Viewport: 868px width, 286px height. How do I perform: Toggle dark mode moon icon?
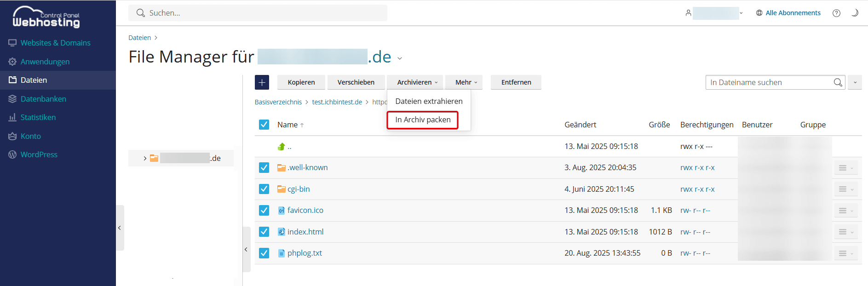(x=854, y=13)
